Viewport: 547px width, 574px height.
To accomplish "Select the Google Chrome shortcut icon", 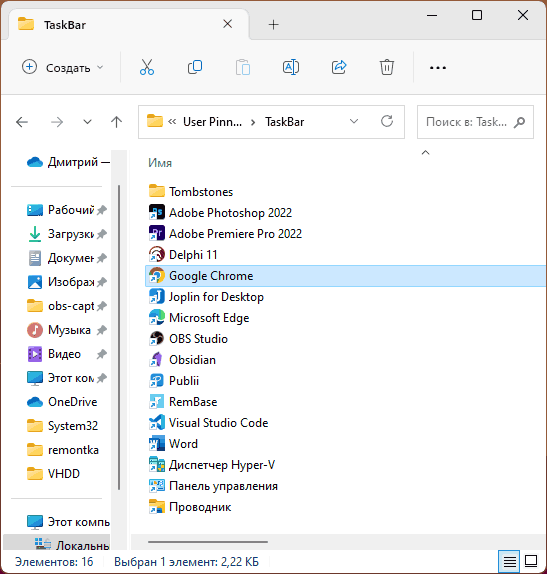I will tap(157, 275).
